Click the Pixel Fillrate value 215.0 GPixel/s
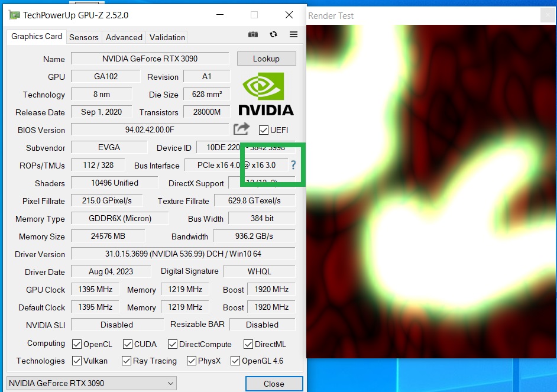The width and height of the screenshot is (557, 392). 107,200
